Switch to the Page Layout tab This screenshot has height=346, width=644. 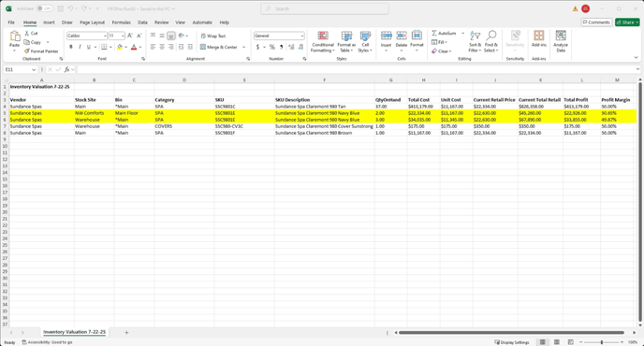(92, 22)
